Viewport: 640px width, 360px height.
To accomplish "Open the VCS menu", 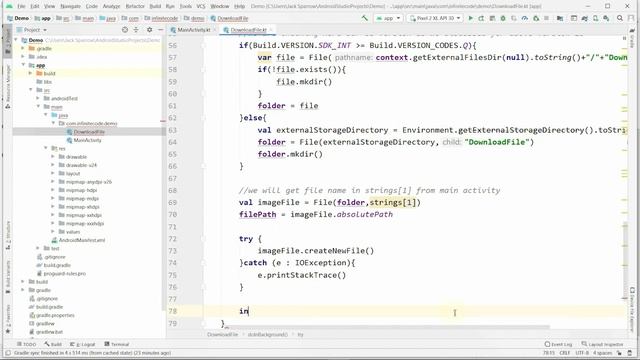I will [201, 6].
